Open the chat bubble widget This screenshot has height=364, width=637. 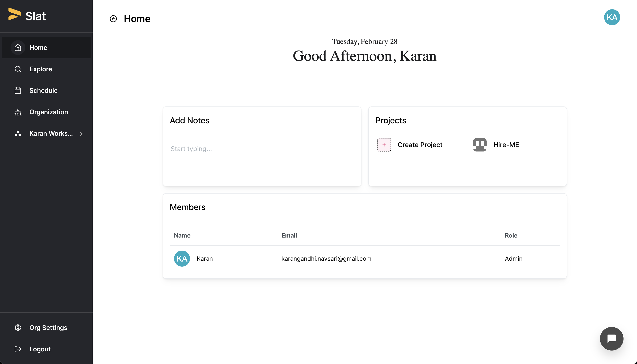612,339
